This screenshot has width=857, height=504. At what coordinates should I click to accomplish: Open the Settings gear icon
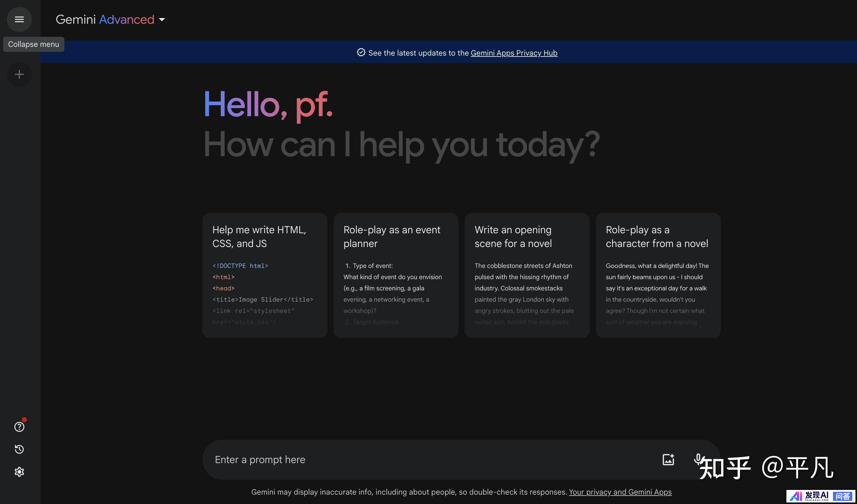(19, 472)
